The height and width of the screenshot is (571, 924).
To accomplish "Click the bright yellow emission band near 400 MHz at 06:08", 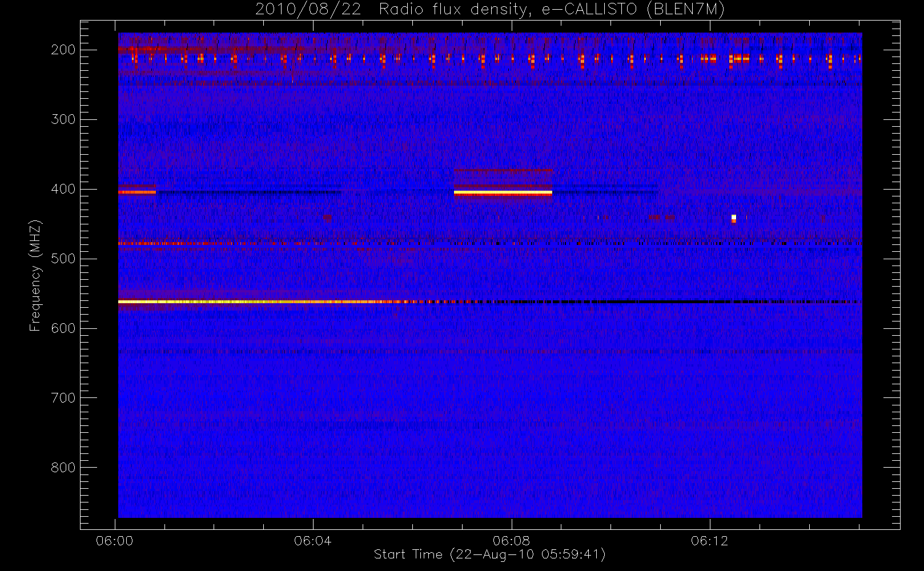I will coord(503,193).
